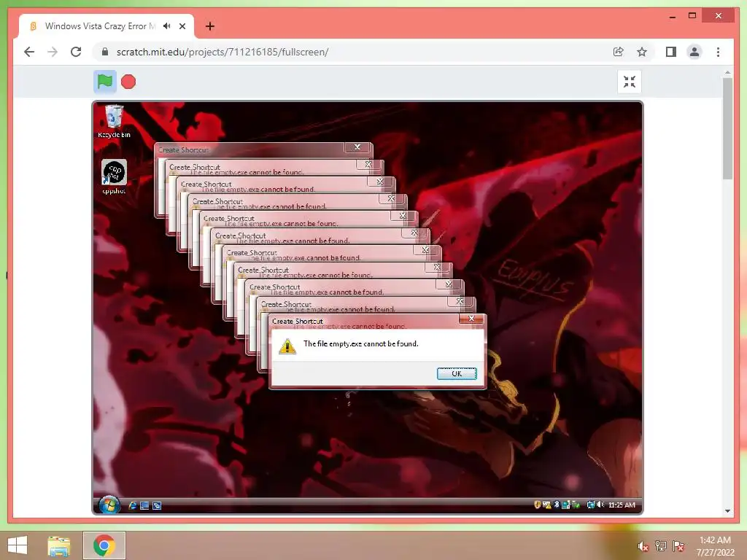This screenshot has width=747, height=560.
Task: Share this page from address bar
Action: 619,52
